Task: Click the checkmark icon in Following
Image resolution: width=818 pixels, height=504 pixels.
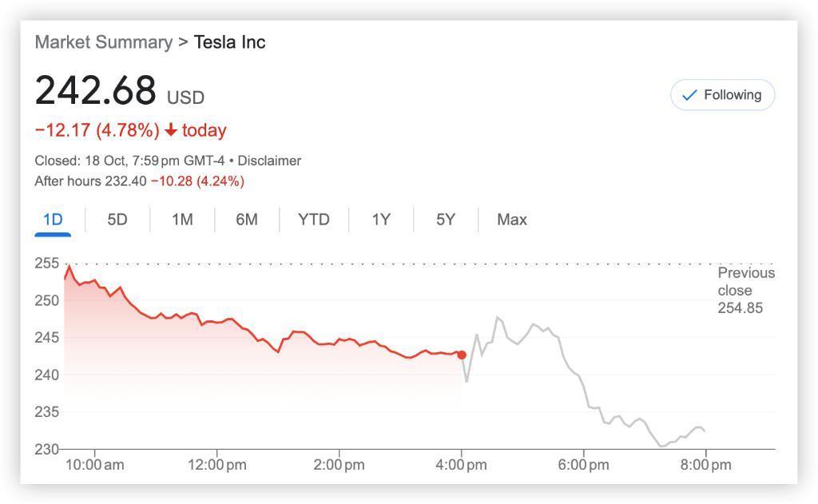Action: 689,95
